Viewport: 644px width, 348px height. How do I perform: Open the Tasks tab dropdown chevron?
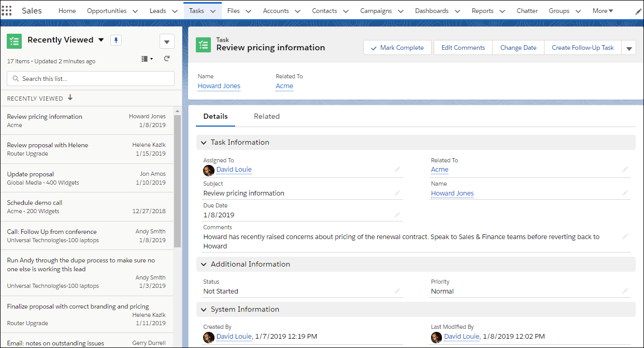[213, 11]
